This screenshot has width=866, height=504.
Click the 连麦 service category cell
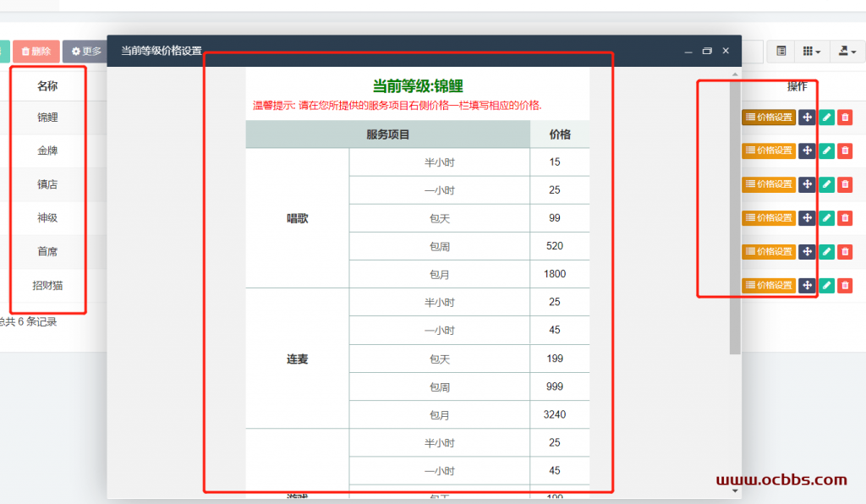(297, 359)
